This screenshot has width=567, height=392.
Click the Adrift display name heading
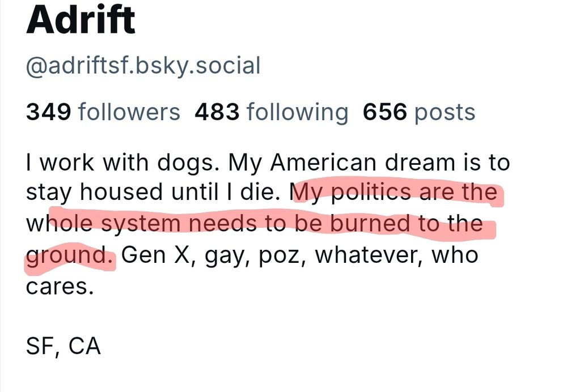tap(81, 19)
